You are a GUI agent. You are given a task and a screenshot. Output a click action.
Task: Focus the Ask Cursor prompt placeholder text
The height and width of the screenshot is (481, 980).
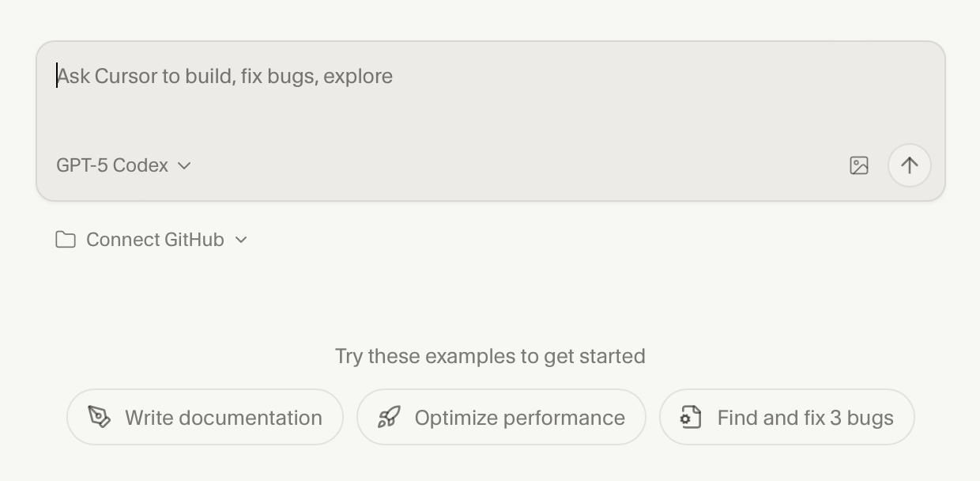(224, 76)
